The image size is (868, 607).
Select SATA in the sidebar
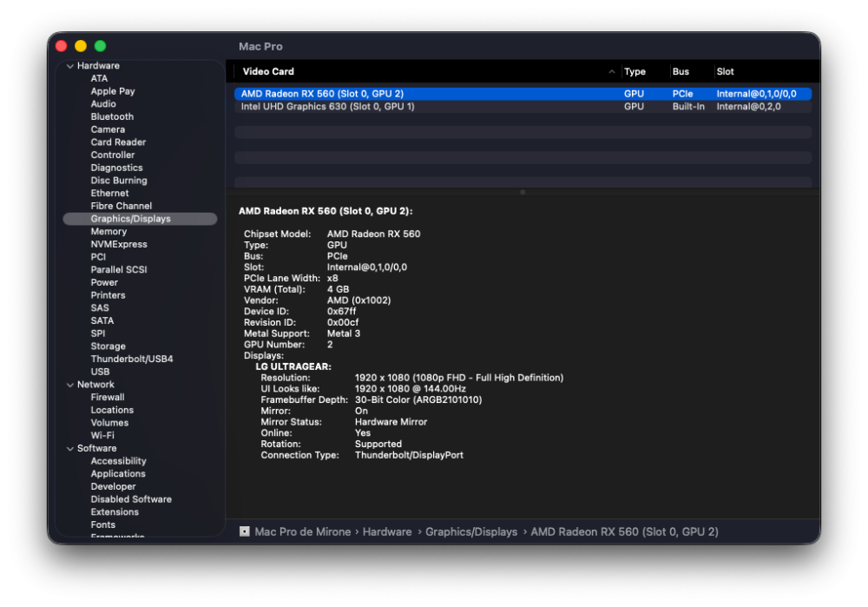(102, 320)
